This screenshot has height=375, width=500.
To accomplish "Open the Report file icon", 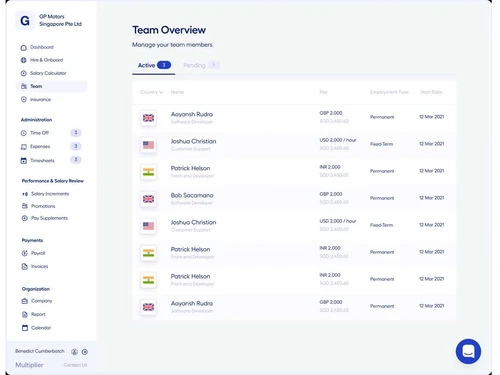I will coord(25,314).
